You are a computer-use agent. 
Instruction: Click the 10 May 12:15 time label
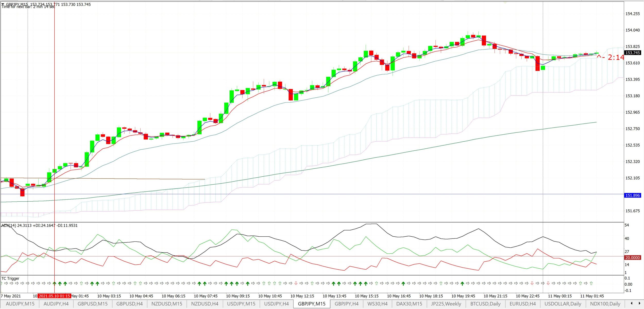click(302, 296)
